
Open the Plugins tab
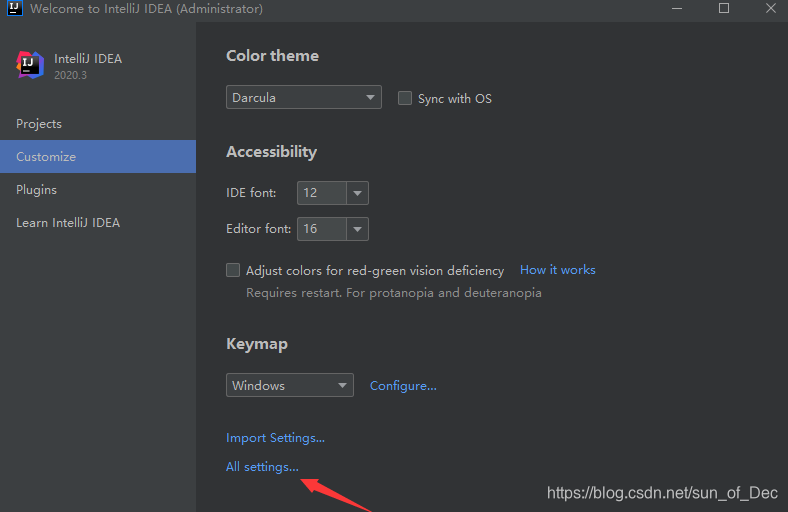[x=98, y=190]
